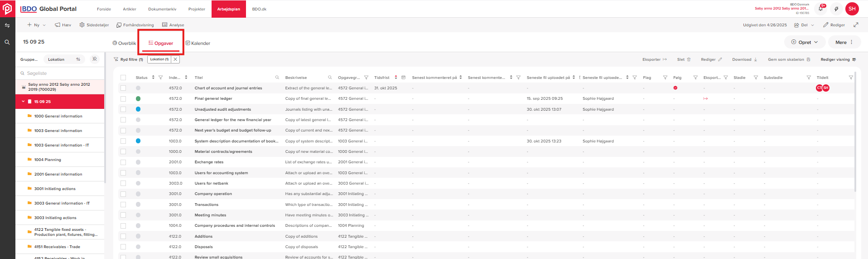Screen dimensions: 868x259
Task: Collapse the 15 09 25 tree folder
Action: (23, 102)
